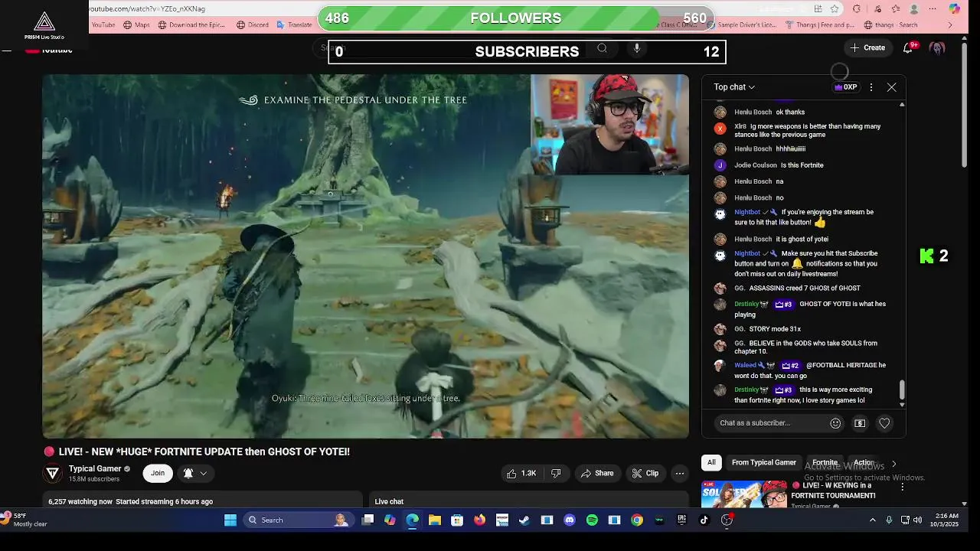
Task: Click the OXP points badge in chat header
Action: coord(846,87)
